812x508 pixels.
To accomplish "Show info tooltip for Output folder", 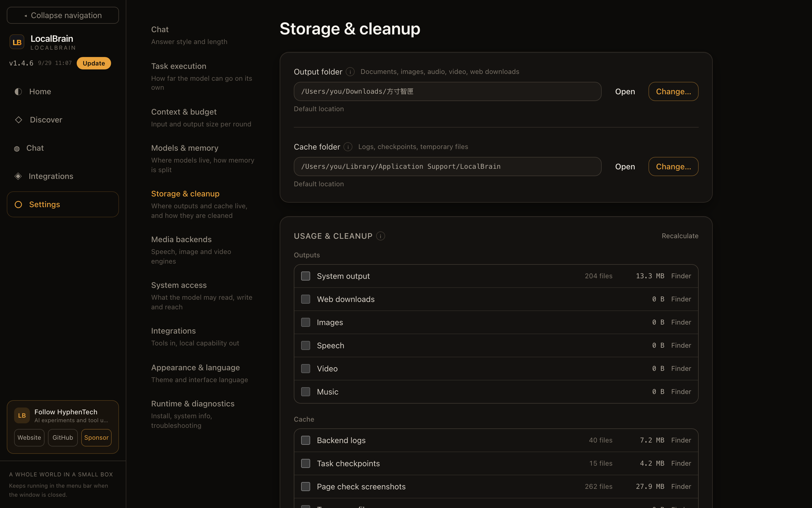I will coord(350,72).
